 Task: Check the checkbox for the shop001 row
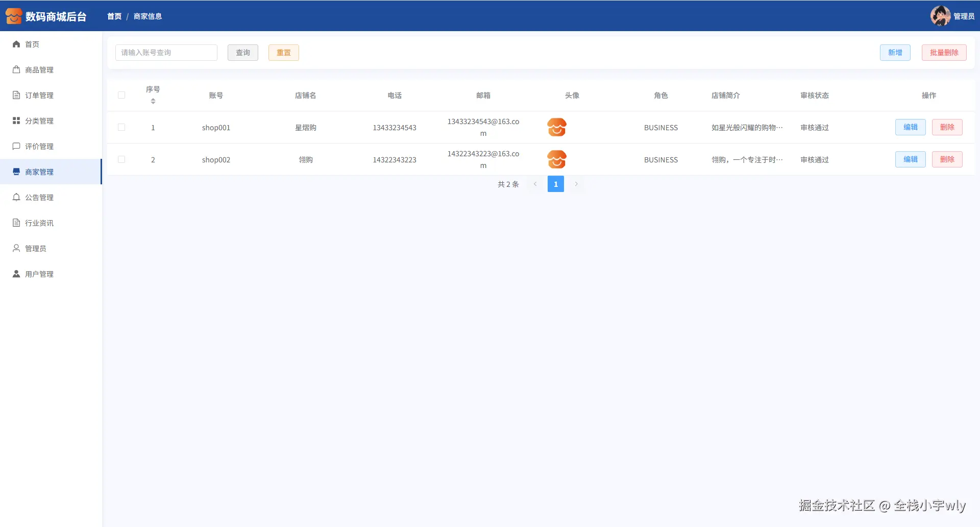(x=121, y=127)
